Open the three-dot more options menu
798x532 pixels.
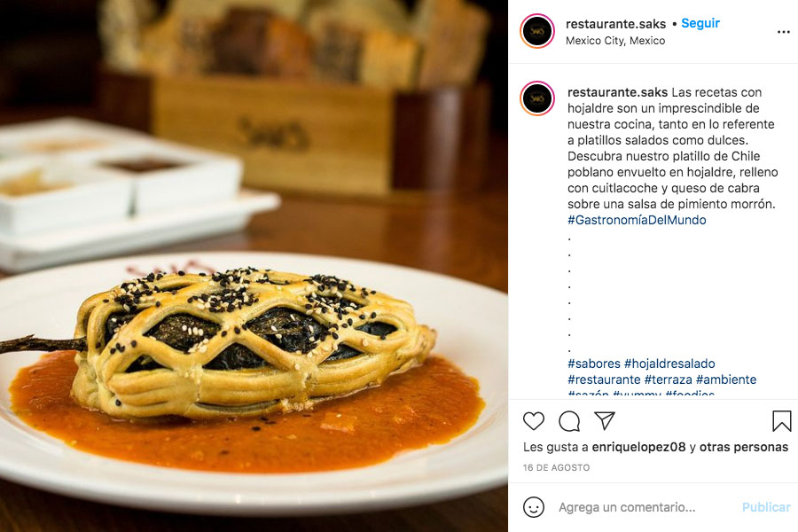click(x=783, y=32)
